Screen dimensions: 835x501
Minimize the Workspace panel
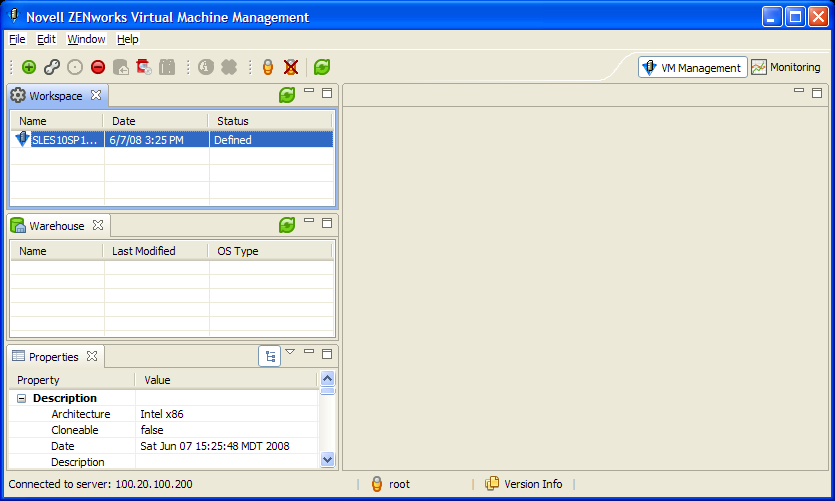[x=309, y=91]
